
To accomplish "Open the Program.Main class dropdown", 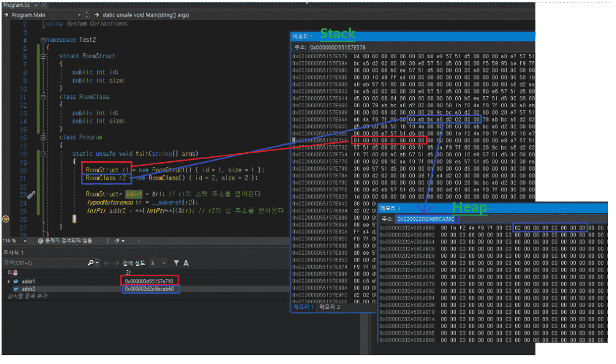I will pos(80,15).
